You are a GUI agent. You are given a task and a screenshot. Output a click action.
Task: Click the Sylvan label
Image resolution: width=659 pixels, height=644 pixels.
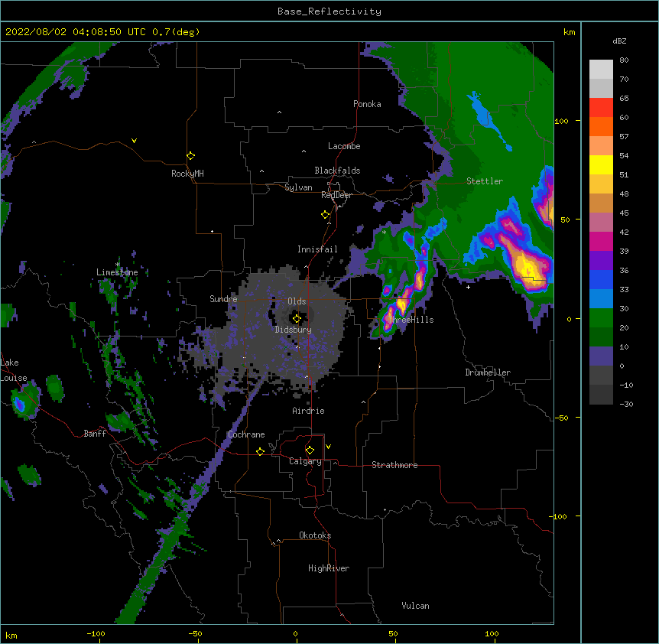point(298,187)
